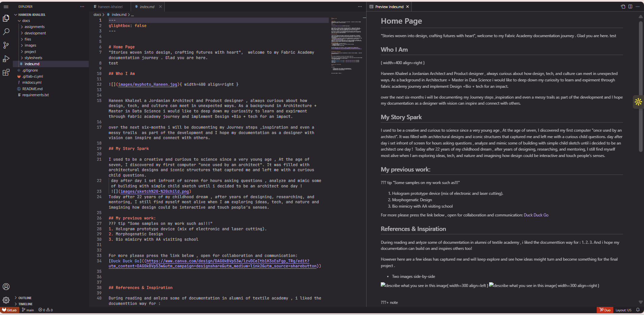Toggle the hamburger application menu
The height and width of the screenshot is (315, 644).
click(6, 6)
